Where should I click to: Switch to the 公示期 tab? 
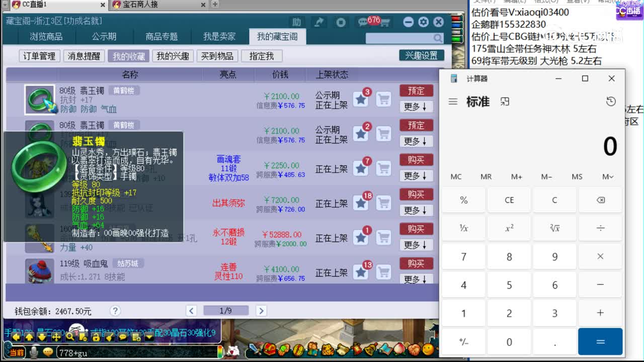coord(104,37)
